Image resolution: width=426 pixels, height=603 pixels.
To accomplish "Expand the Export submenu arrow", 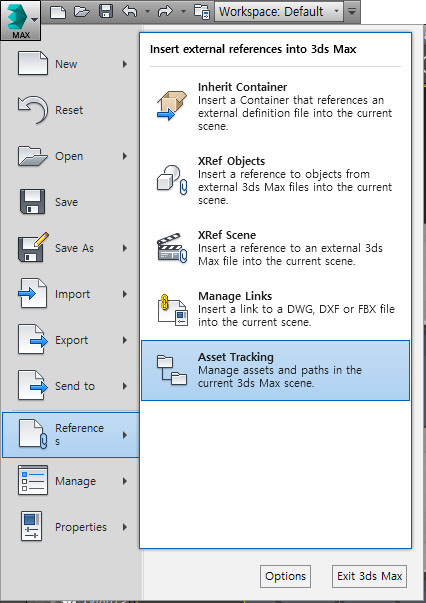I will tap(125, 340).
